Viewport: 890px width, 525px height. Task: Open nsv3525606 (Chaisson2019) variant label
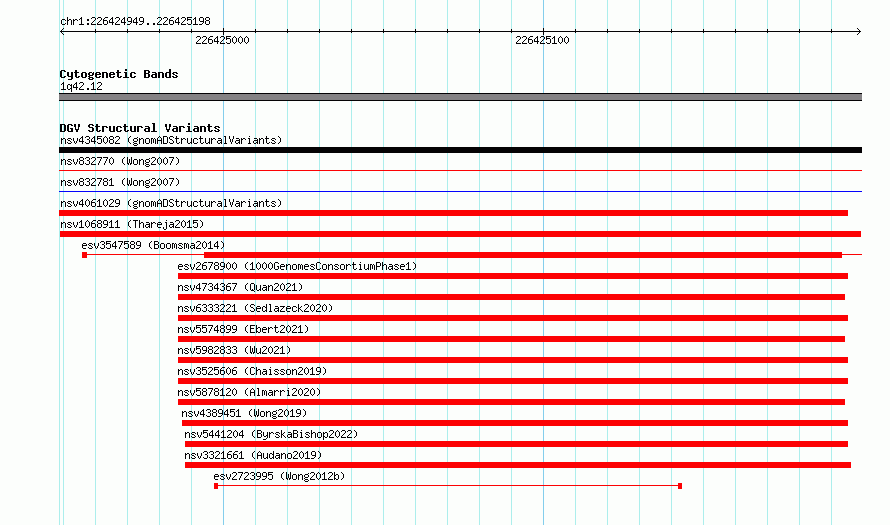(252, 371)
